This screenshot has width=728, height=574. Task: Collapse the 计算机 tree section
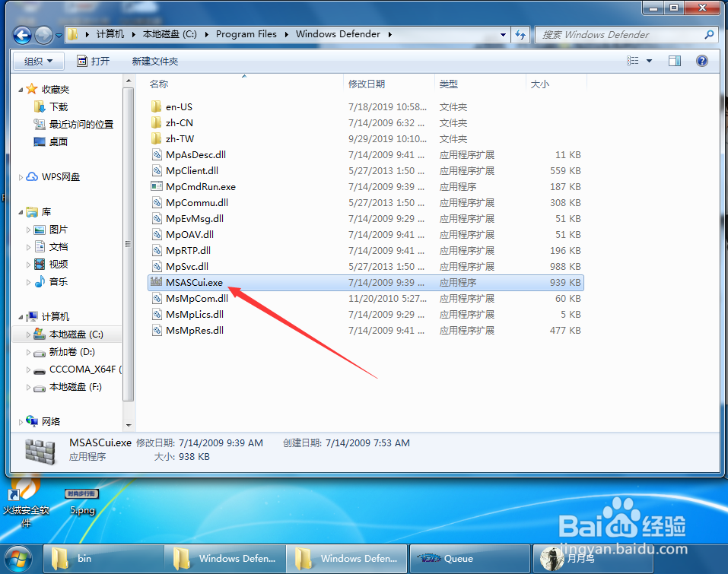(21, 317)
